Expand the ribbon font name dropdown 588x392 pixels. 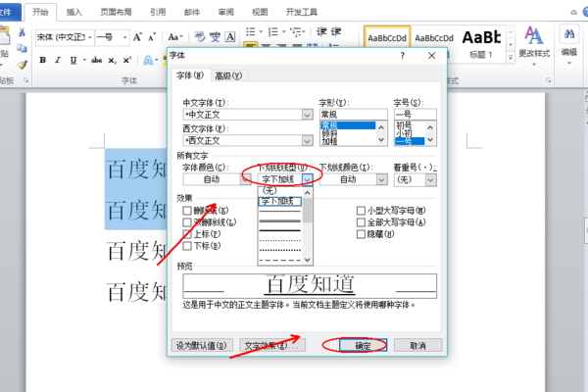pos(89,37)
